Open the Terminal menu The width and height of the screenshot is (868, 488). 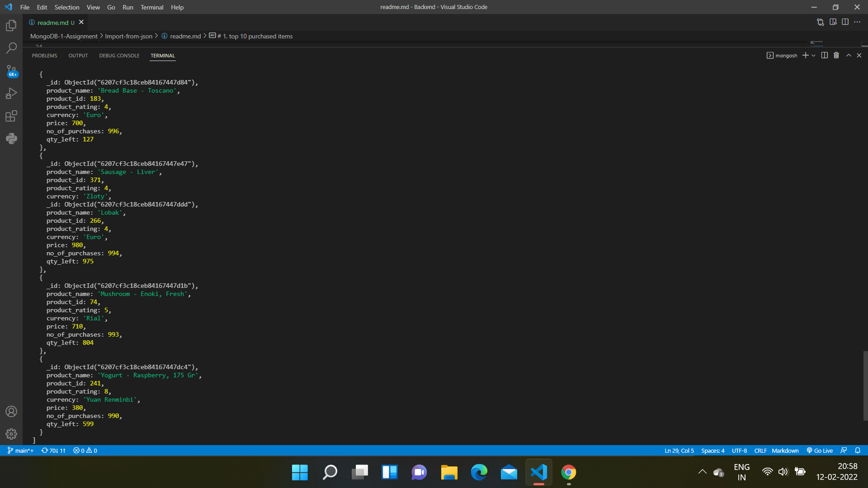[152, 7]
